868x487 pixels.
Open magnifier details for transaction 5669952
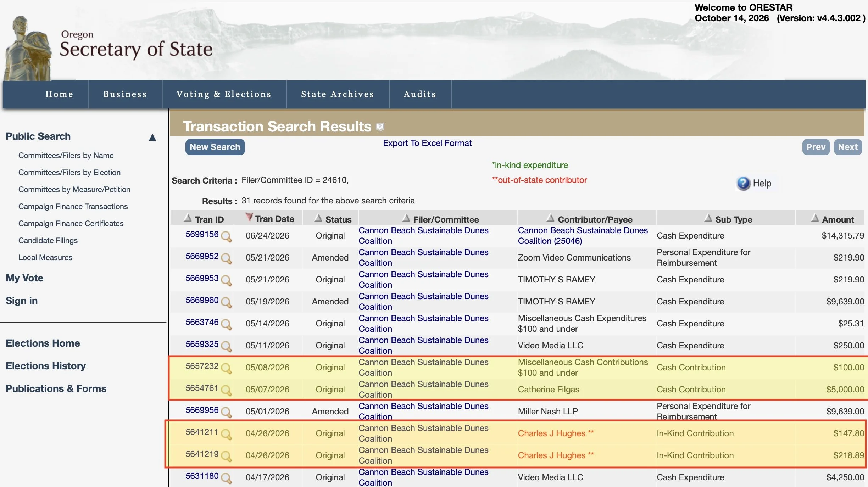coord(226,258)
